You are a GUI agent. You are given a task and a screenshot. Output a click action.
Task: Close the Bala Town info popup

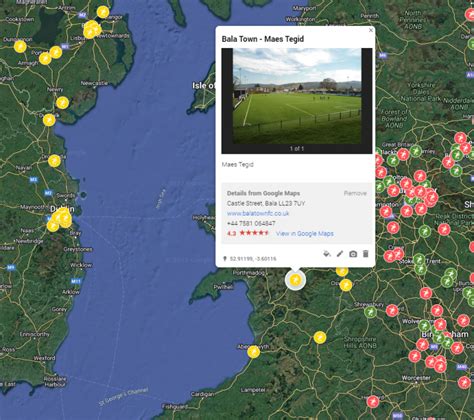371,30
